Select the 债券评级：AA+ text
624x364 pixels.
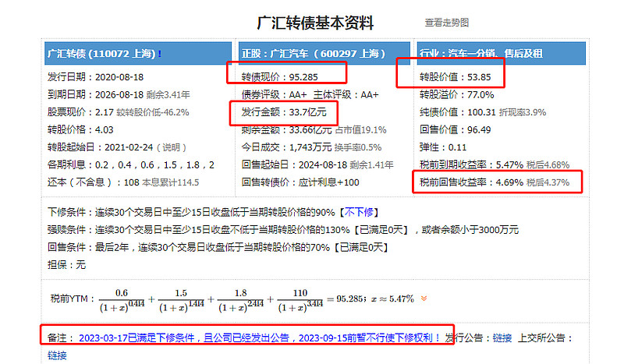click(275, 94)
